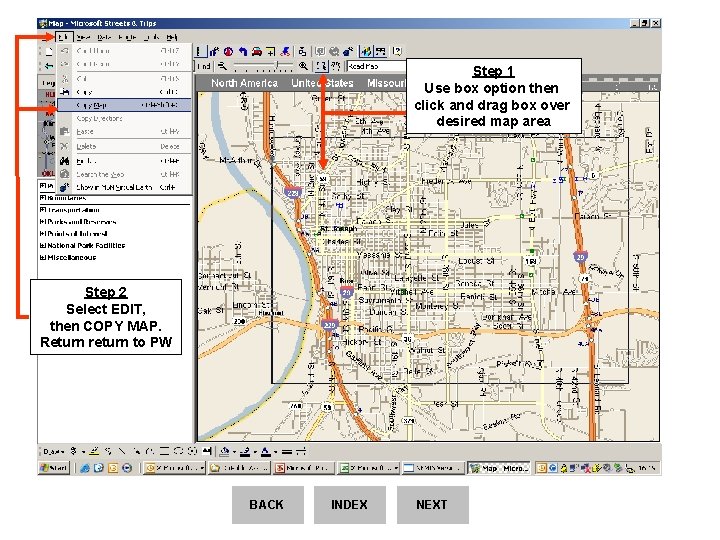
Task: Click United States in location breadcrumb
Action: coord(322,83)
